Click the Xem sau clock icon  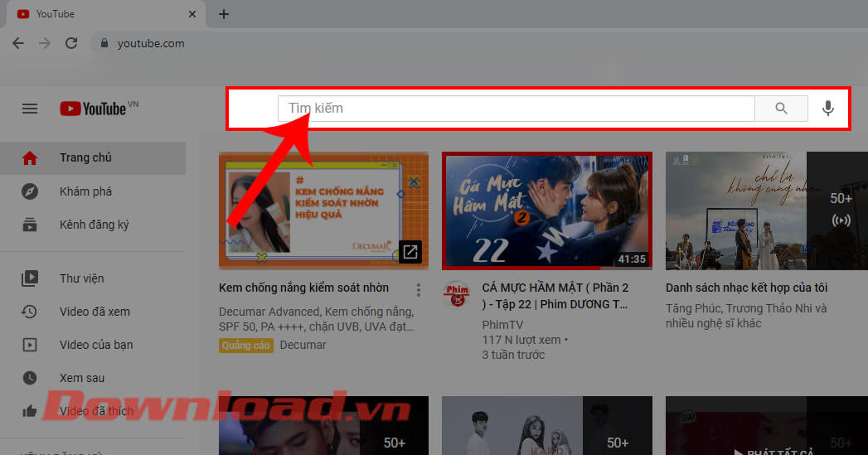[x=30, y=378]
